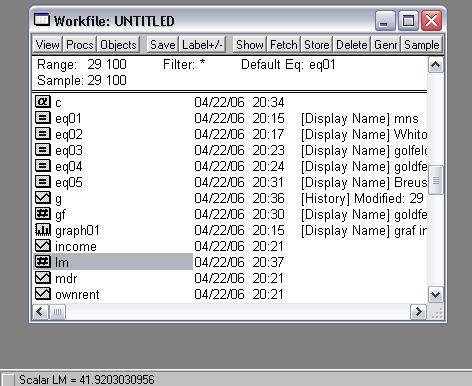Select the mdr series entry
The height and width of the screenshot is (386, 472).
pyautogui.click(x=113, y=277)
